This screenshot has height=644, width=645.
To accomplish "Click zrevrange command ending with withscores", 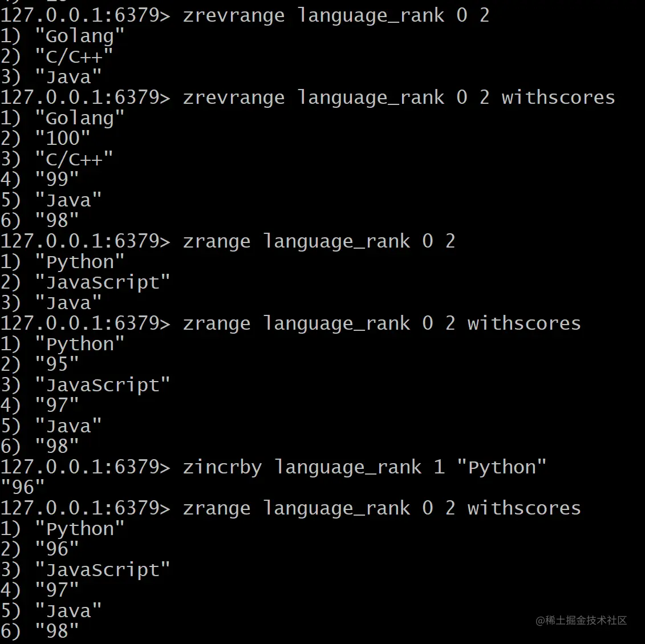I will tap(399, 98).
